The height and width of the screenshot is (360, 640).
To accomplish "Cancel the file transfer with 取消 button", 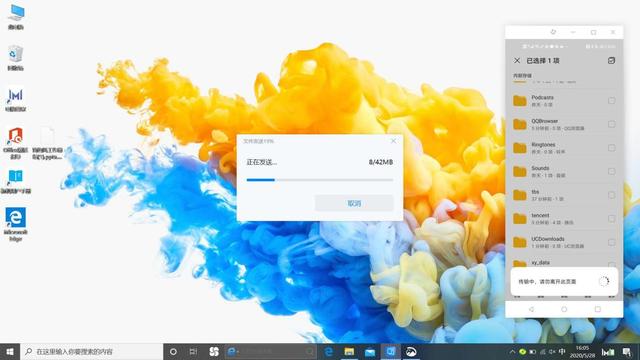I will tap(354, 203).
